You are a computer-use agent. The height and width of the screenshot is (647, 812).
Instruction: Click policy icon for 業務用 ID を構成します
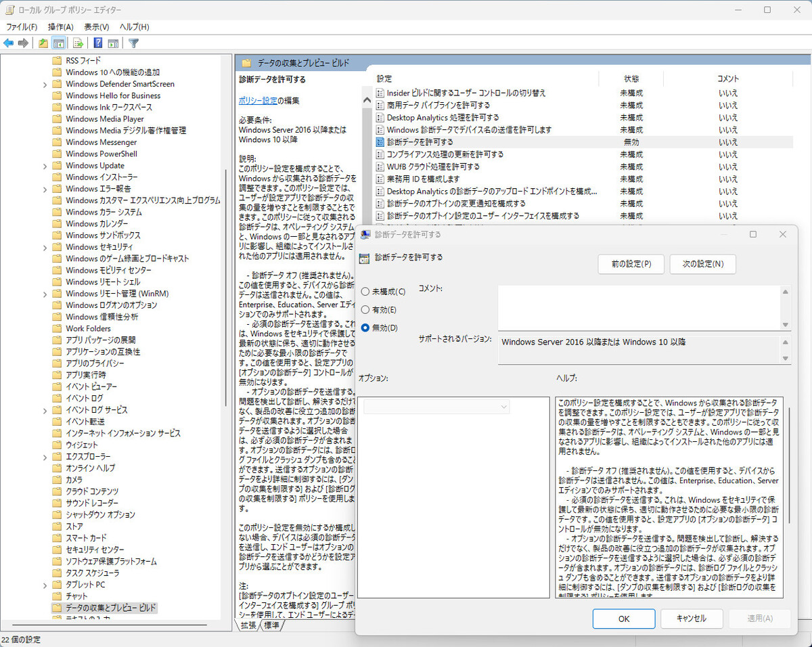[x=380, y=179]
